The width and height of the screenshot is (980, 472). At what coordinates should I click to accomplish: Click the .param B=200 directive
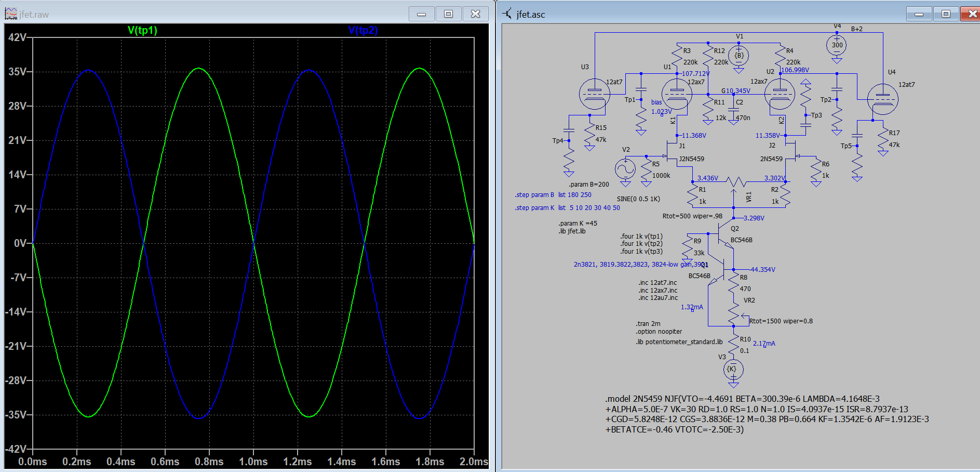coord(588,185)
